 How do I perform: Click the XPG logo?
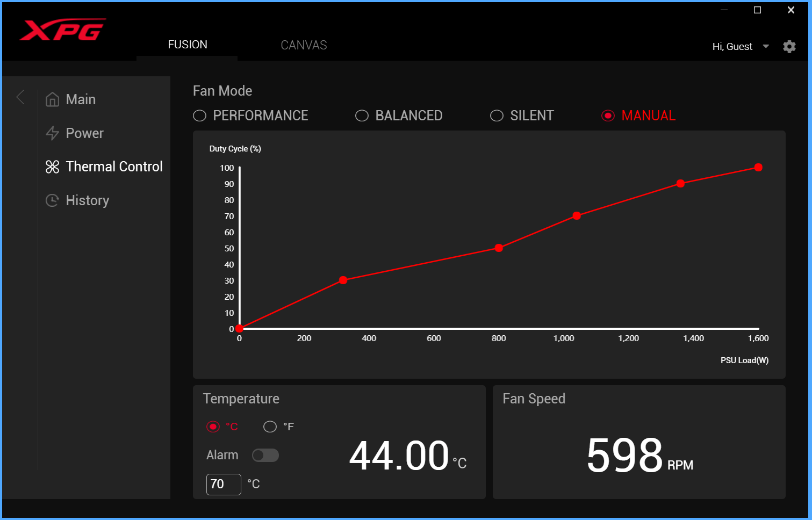[62, 30]
